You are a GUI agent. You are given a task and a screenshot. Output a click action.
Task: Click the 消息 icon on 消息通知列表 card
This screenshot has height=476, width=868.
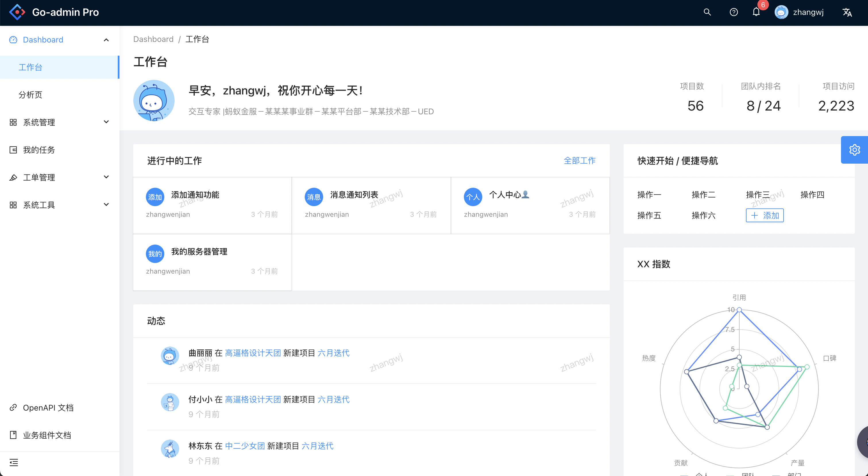pyautogui.click(x=314, y=197)
